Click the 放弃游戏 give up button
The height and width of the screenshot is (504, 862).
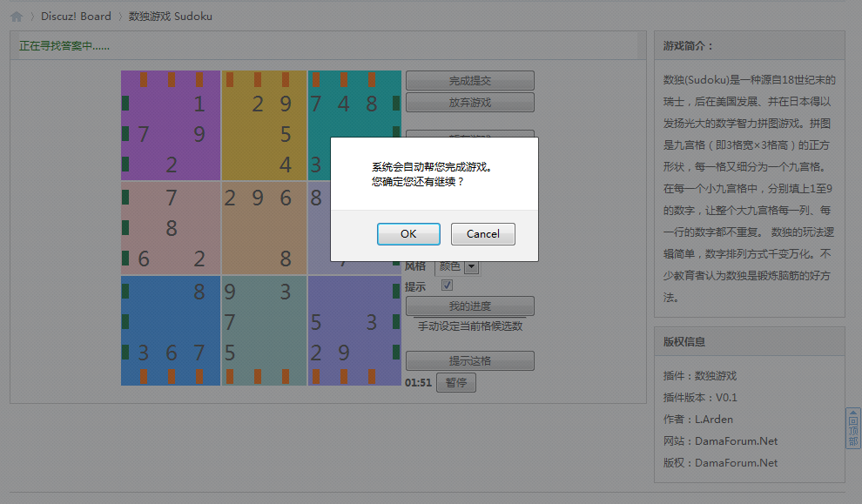(470, 102)
